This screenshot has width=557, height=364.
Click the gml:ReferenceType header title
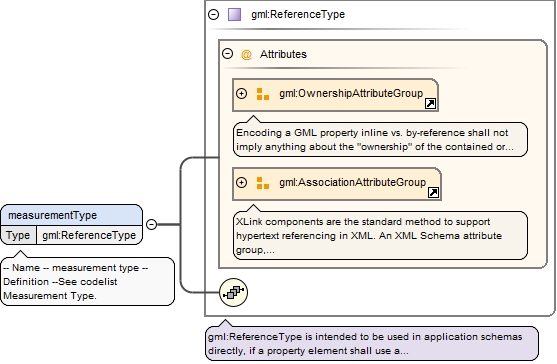pos(298,15)
